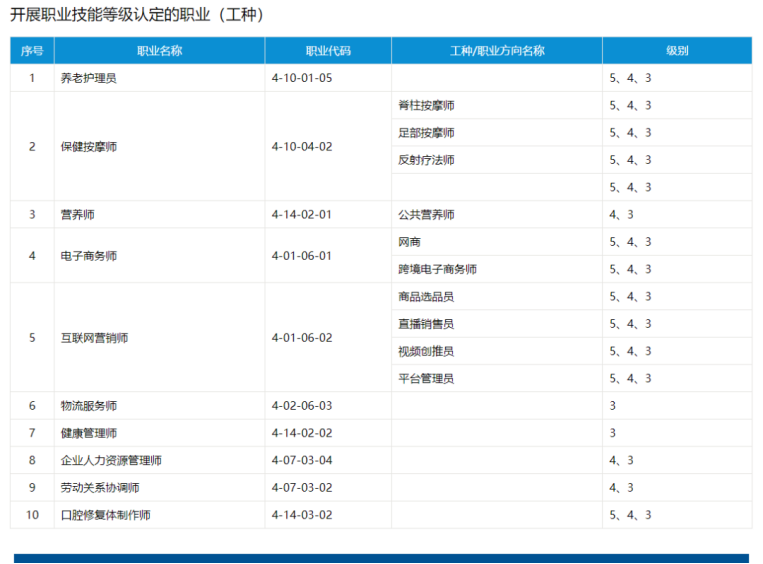This screenshot has width=763, height=564.
Task: Click code 4-01-06-01
Action: 302,256
